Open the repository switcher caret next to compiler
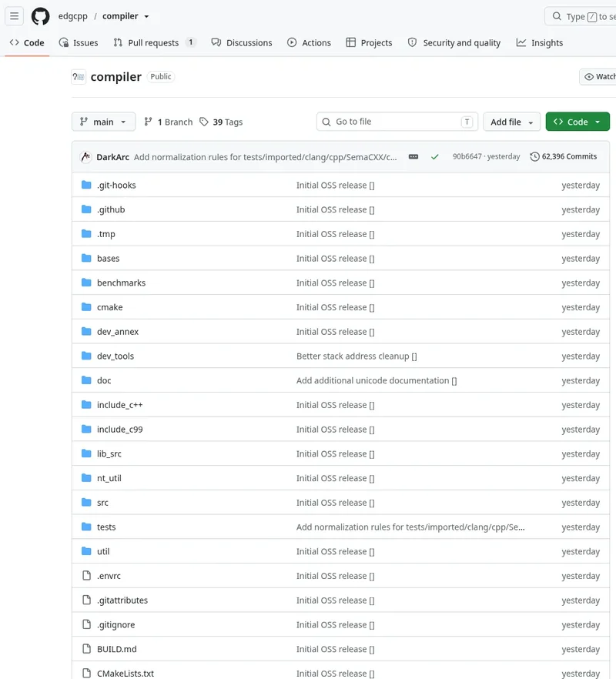 pyautogui.click(x=146, y=16)
